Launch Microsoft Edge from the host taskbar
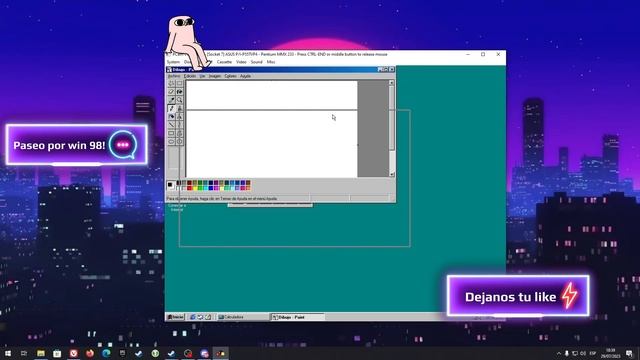The height and width of the screenshot is (360, 640). pos(106,353)
